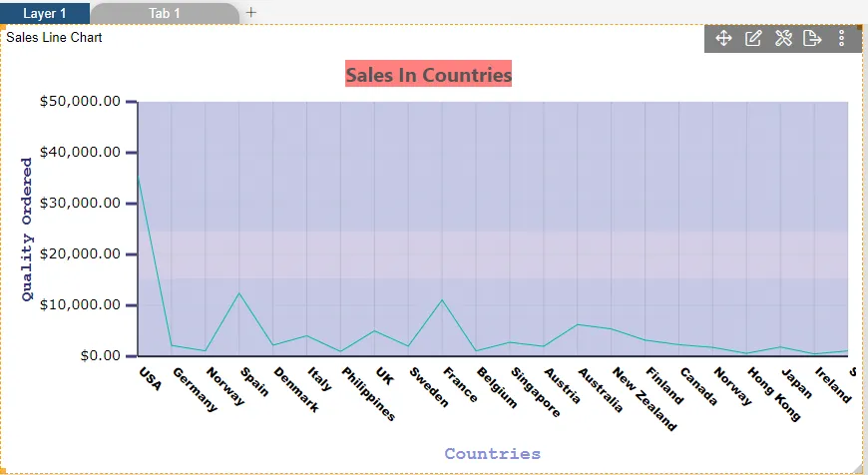Image resolution: width=868 pixels, height=475 pixels.
Task: Click the USA label on x-axis
Action: [150, 378]
